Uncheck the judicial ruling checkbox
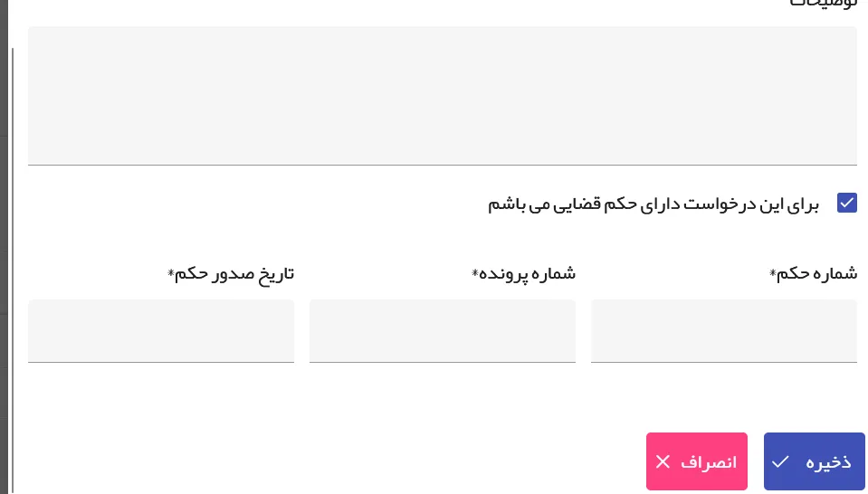 tap(847, 203)
